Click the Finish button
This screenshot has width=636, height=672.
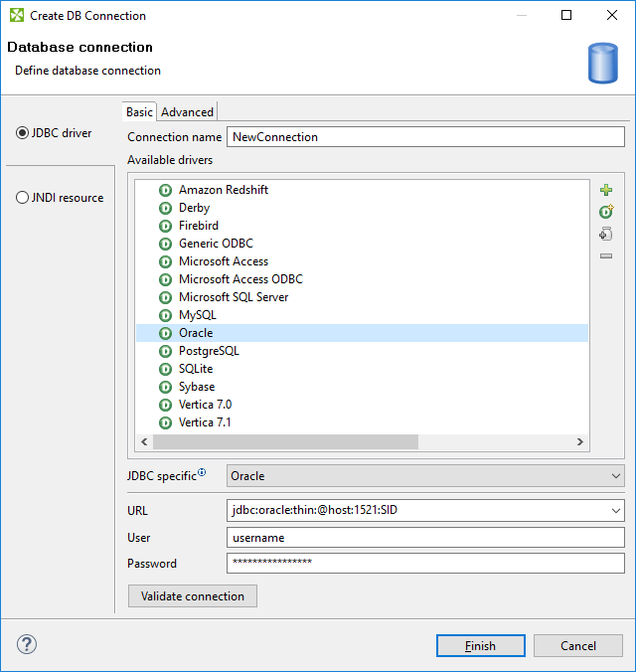coord(480,646)
